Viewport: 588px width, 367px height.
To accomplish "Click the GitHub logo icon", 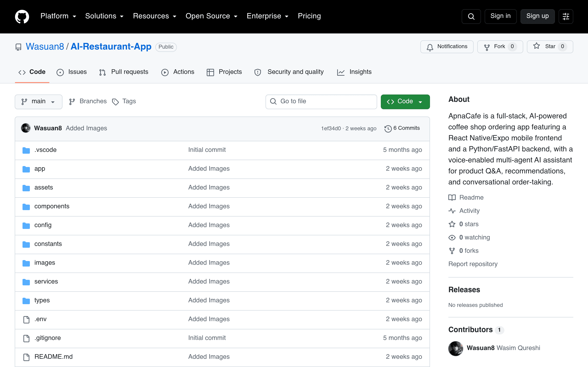I will coord(22,17).
